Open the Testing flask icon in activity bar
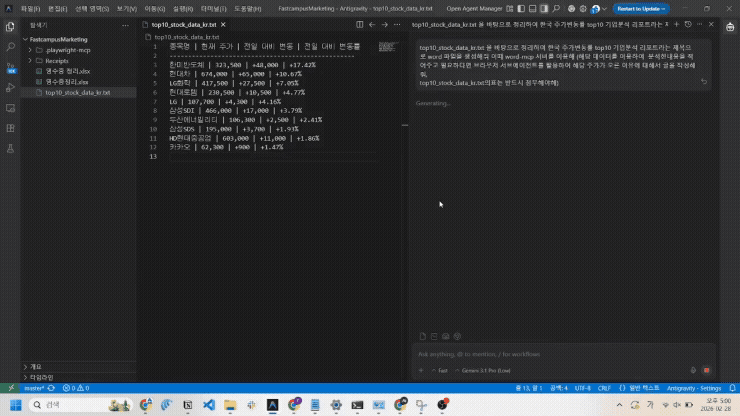 click(x=10, y=149)
